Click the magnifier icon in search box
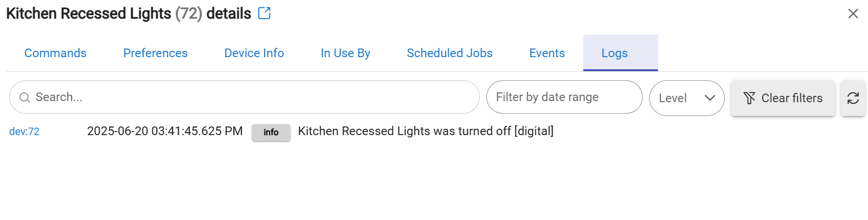The image size is (868, 220). tap(25, 98)
